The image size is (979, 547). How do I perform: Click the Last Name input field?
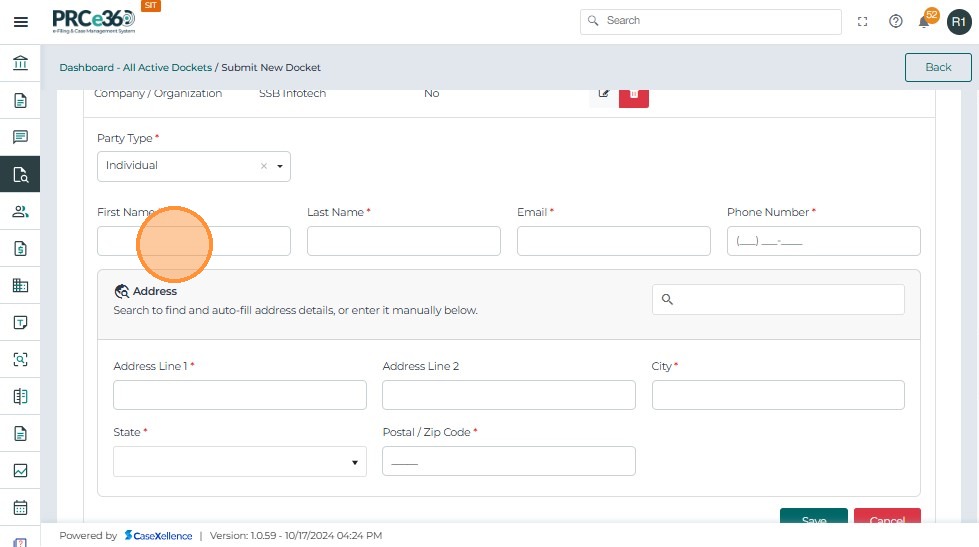[403, 241]
